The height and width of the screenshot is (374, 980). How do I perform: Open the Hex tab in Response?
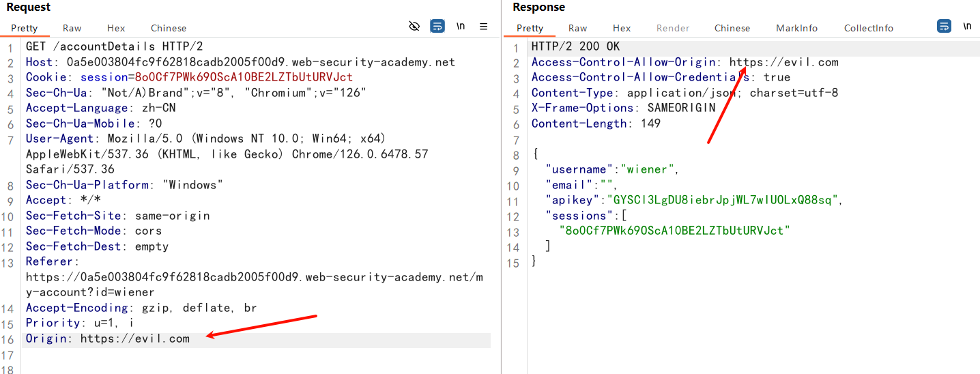click(x=622, y=28)
